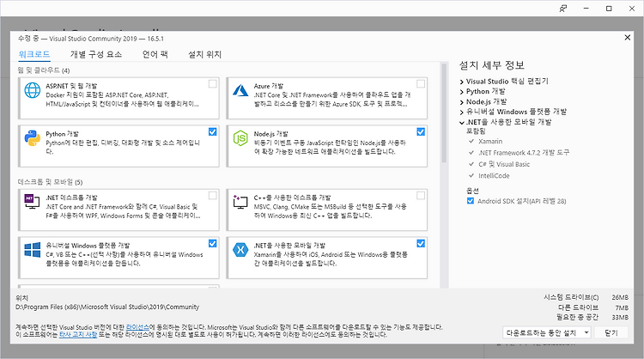Expand Visual Studio core editor details
The height and width of the screenshot is (359, 644).
coord(462,82)
